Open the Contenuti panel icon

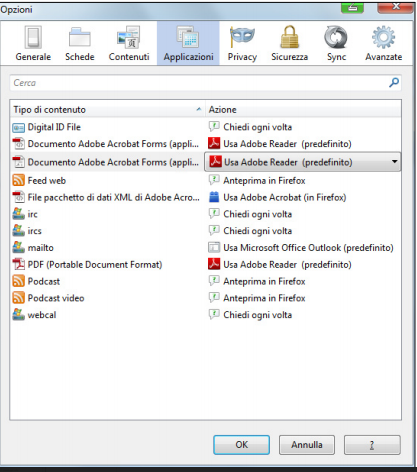point(129,38)
